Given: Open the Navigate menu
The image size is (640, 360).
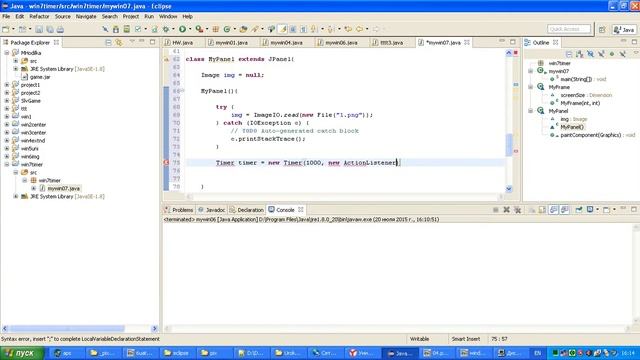Looking at the screenshot, I should pos(86,16).
